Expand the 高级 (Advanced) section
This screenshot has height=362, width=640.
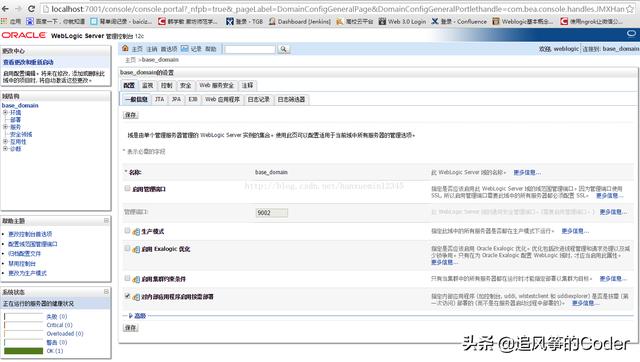coord(137,316)
